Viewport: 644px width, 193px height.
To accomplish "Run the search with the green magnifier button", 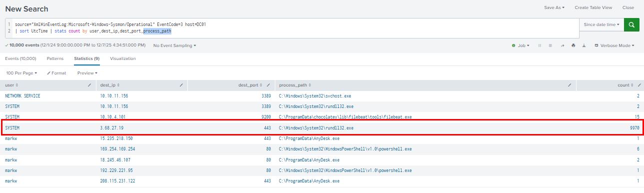I will [632, 24].
